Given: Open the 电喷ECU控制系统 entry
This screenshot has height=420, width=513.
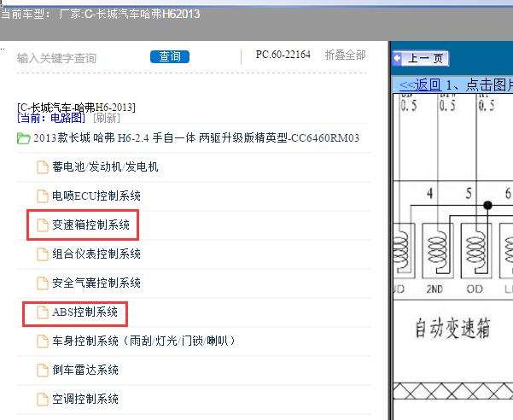Looking at the screenshot, I should [96, 196].
